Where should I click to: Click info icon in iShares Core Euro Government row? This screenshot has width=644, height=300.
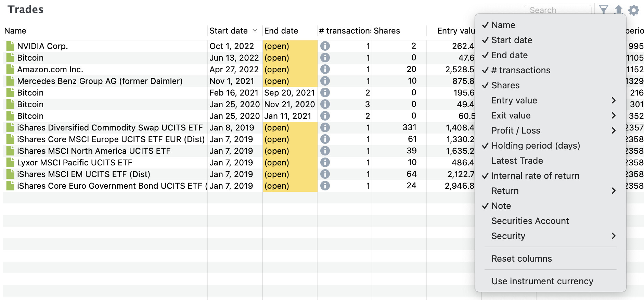[x=325, y=186]
